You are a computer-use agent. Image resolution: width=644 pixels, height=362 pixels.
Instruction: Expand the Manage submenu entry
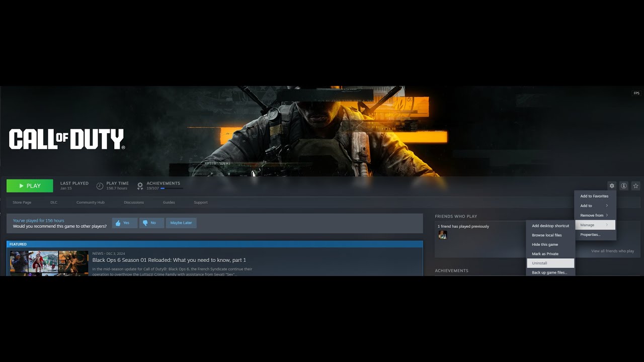595,225
